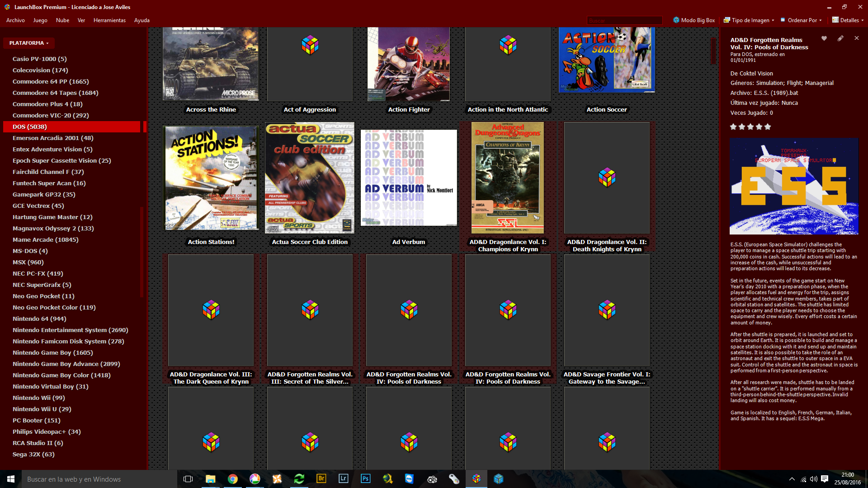Screen dimensions: 868x488
Task: Select Across the Rhine cover
Action: [211, 64]
